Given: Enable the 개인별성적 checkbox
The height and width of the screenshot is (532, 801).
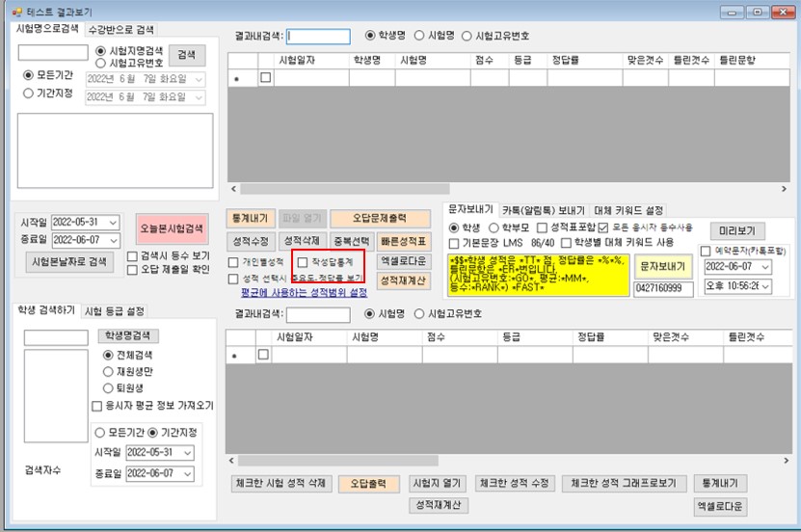Looking at the screenshot, I should pyautogui.click(x=233, y=262).
